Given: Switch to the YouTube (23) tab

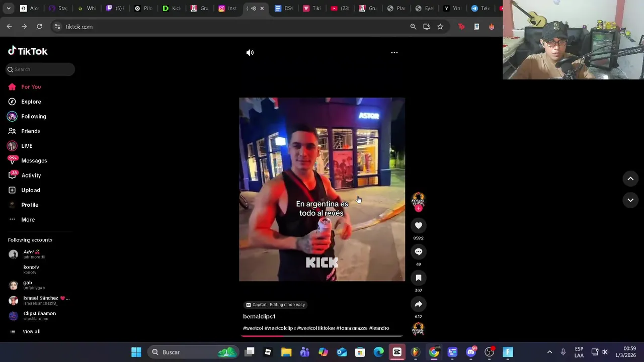Looking at the screenshot, I should tap(340, 9).
